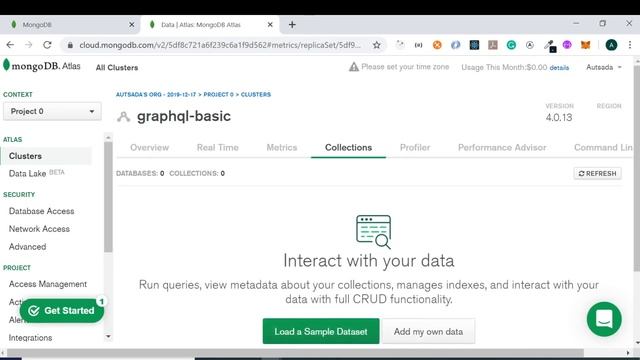This screenshot has height=360, width=640.
Task: Close the first MongoDB browser tab
Action: pyautogui.click(x=131, y=24)
